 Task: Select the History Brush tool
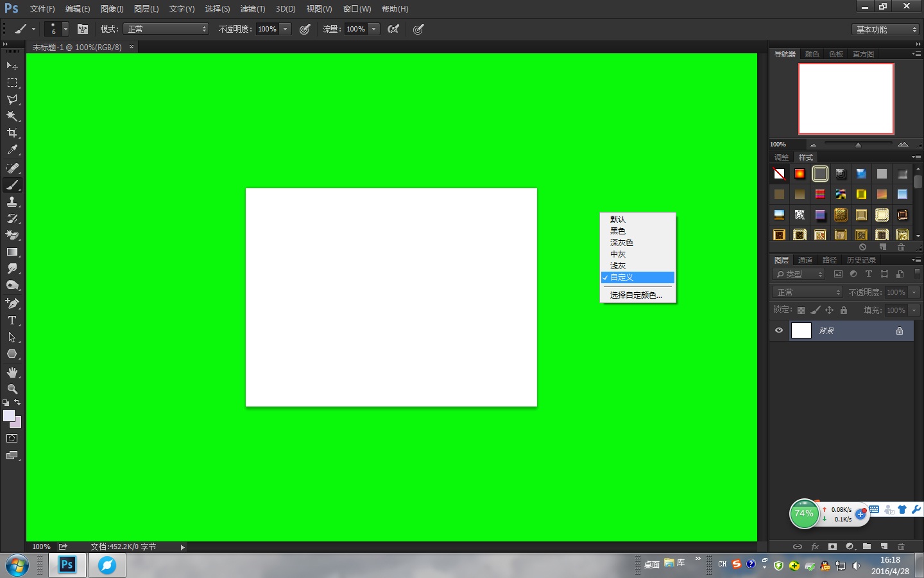12,218
